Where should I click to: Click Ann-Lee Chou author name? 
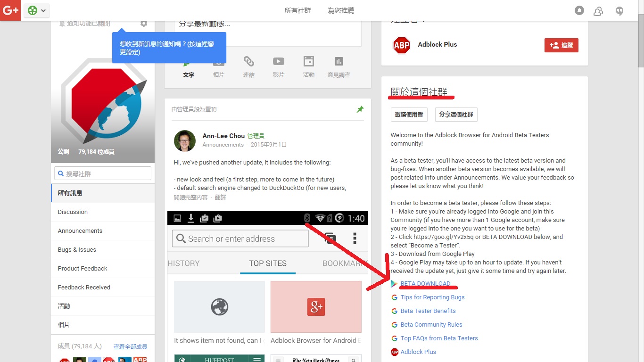tap(223, 136)
